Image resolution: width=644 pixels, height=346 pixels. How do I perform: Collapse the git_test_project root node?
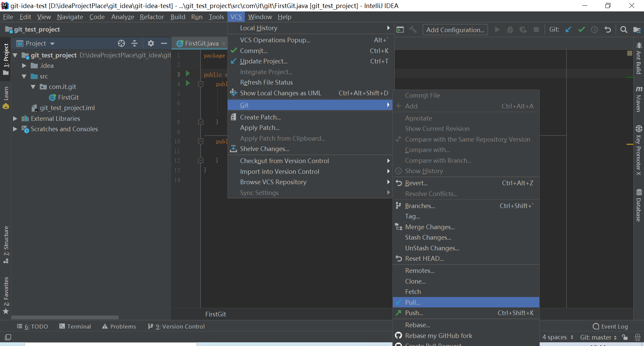(x=15, y=55)
